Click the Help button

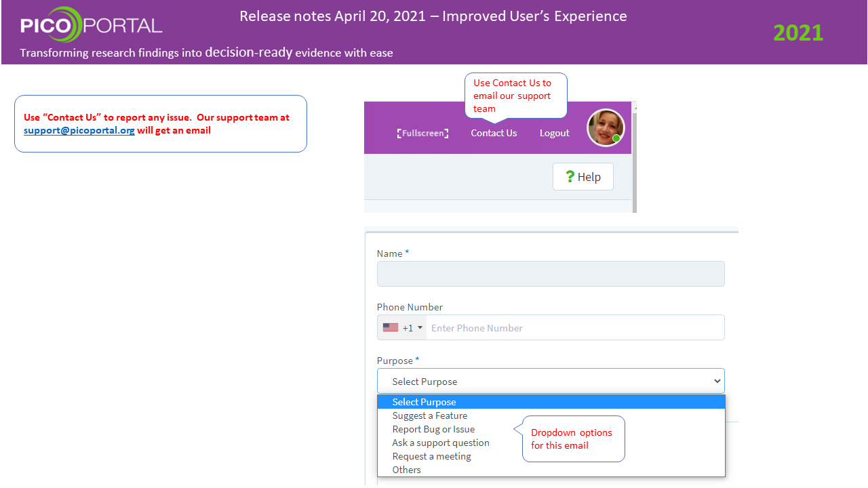(583, 177)
